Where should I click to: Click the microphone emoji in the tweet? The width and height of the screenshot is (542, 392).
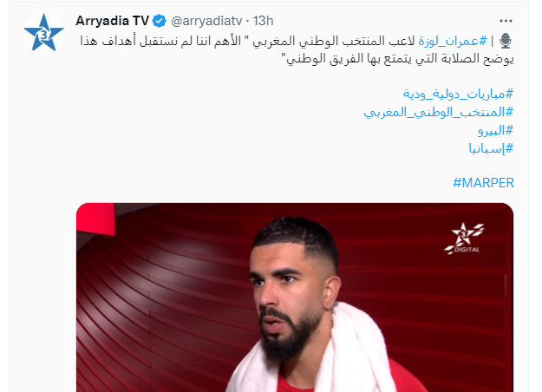pos(506,41)
